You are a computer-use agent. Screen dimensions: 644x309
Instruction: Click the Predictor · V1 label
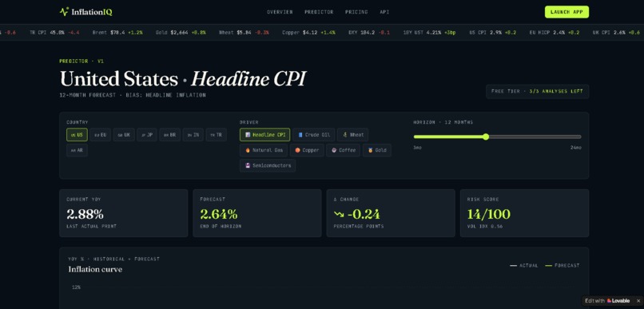point(81,61)
